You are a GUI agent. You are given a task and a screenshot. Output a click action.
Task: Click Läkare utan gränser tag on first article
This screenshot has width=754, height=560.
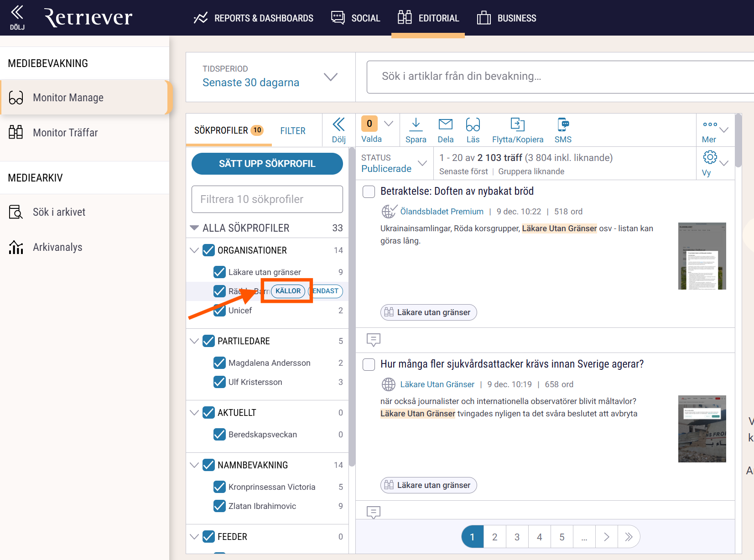(x=429, y=312)
